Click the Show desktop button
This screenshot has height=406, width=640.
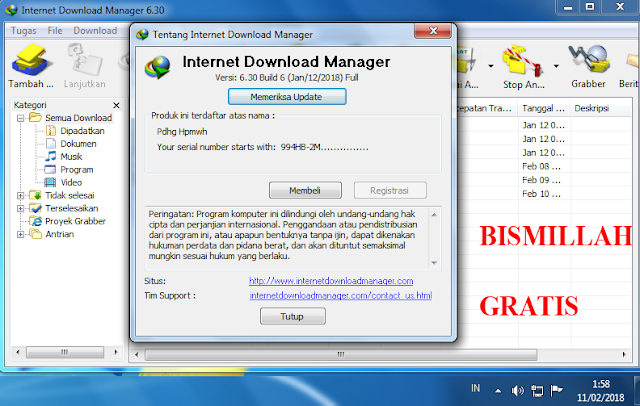pos(637,391)
